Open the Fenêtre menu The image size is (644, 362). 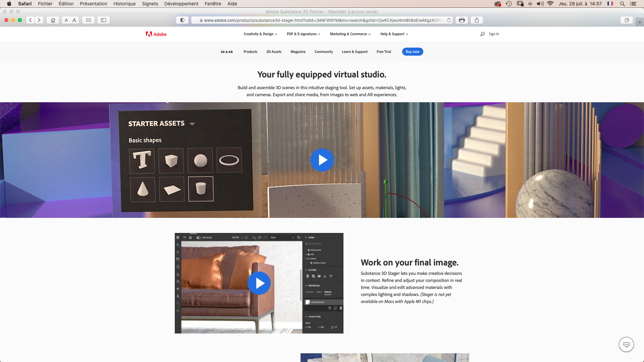tap(213, 4)
